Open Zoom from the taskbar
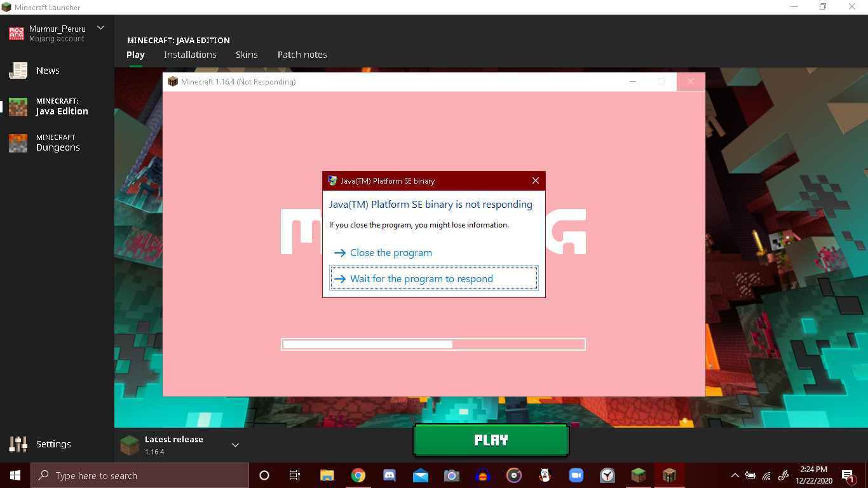The width and height of the screenshot is (868, 488). point(576,475)
